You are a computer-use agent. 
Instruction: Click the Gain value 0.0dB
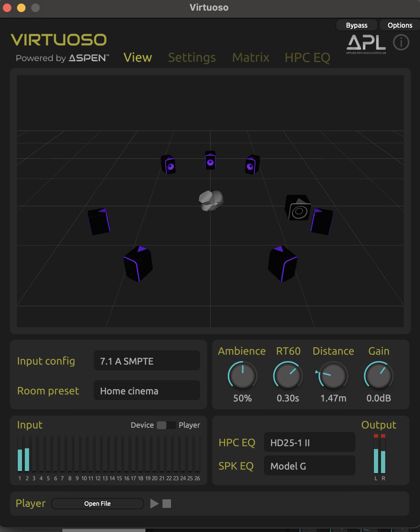pyautogui.click(x=379, y=398)
